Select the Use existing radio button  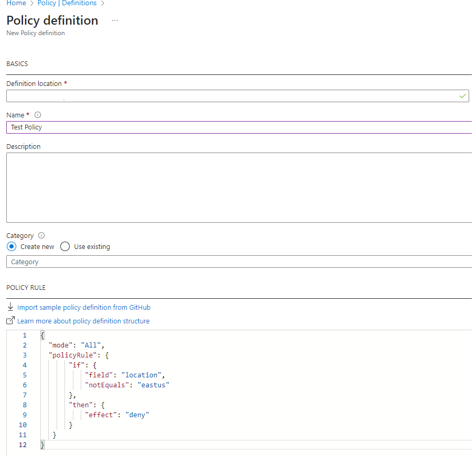click(x=65, y=246)
